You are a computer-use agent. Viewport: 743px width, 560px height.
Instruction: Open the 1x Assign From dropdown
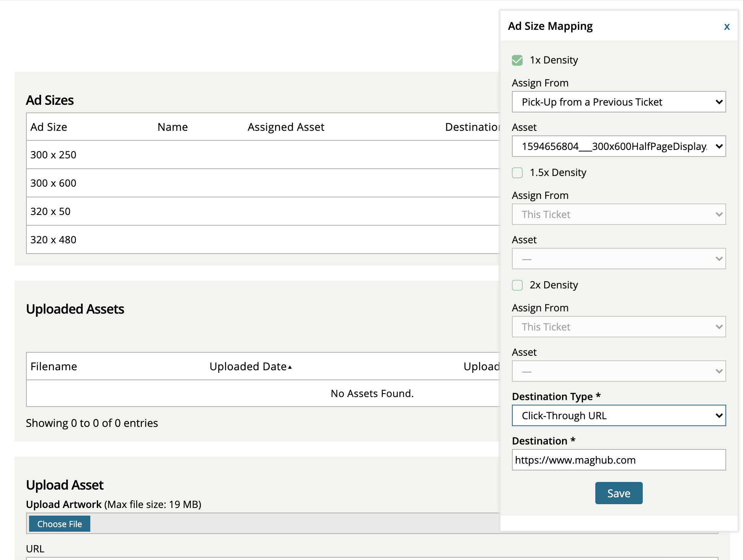pos(618,102)
